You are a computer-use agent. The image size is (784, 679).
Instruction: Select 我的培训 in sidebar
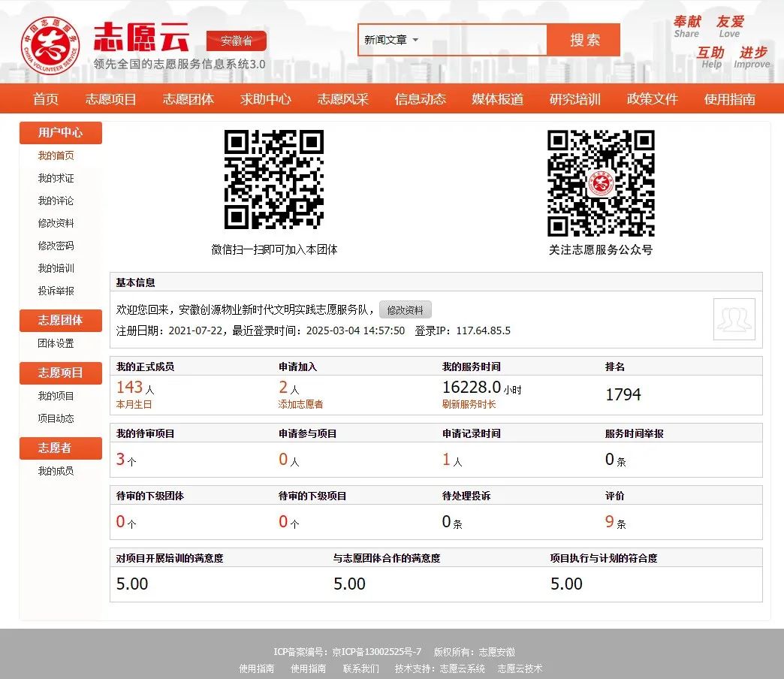(56, 268)
